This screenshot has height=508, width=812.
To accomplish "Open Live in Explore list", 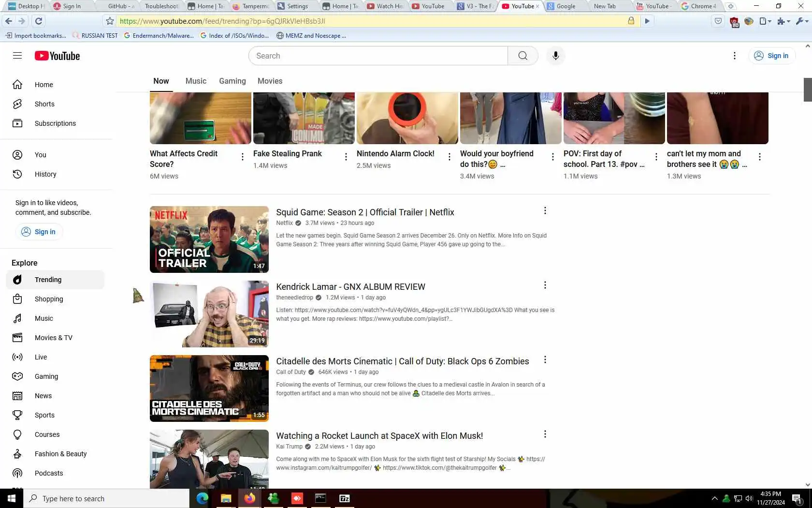I will pos(56,357).
